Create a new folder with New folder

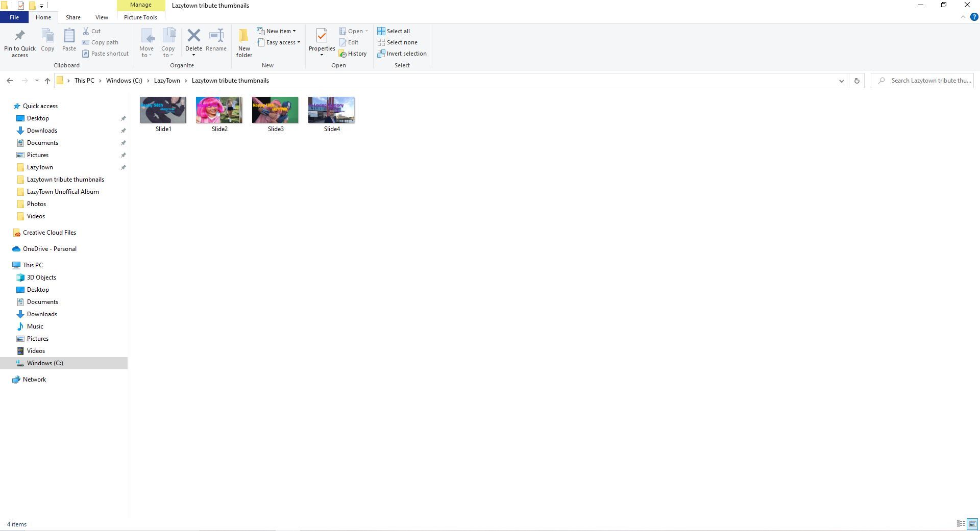(x=244, y=42)
